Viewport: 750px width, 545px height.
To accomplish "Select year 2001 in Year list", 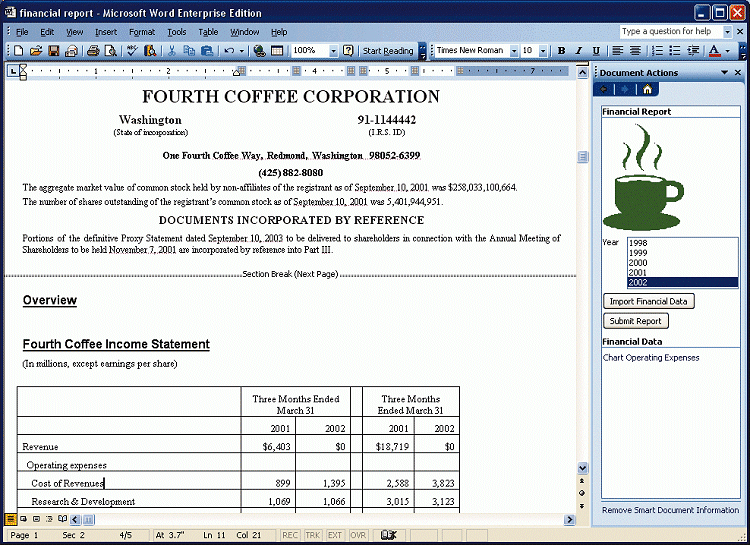I will [683, 272].
